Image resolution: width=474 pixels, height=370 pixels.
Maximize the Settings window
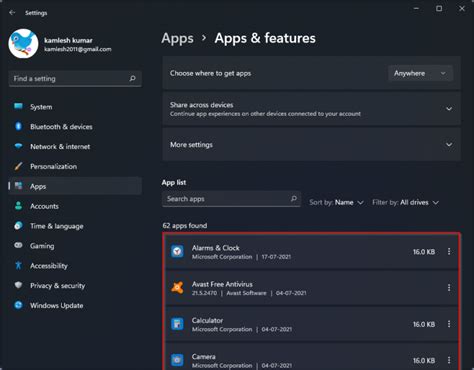[439, 9]
